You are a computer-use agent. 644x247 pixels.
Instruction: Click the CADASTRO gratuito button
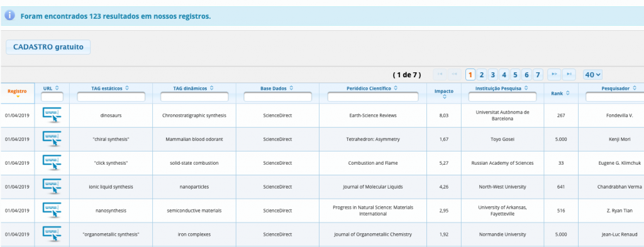pyautogui.click(x=48, y=47)
